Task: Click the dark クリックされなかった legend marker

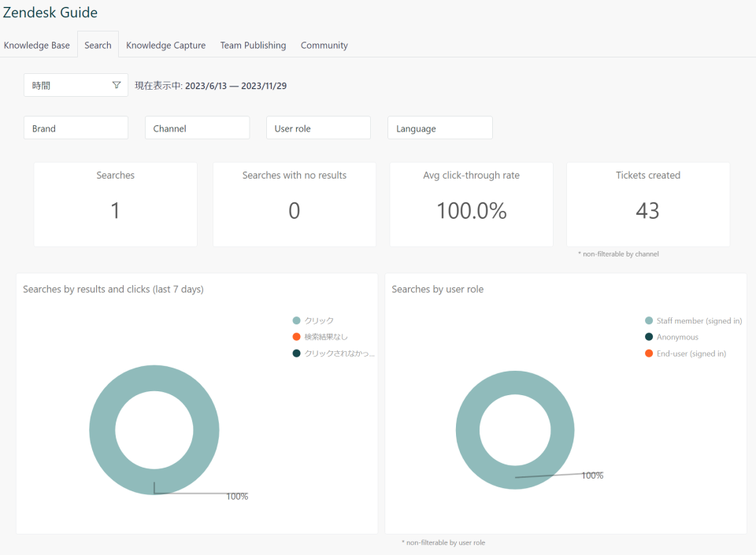Action: (295, 353)
